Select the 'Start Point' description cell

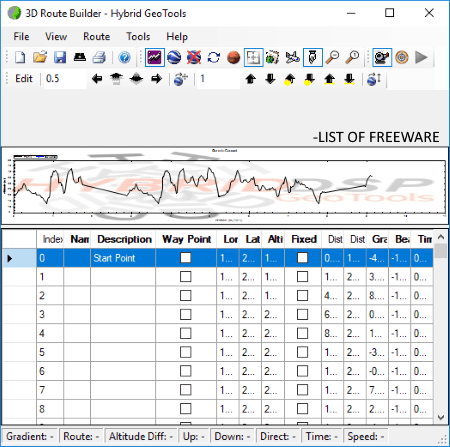[x=123, y=258]
